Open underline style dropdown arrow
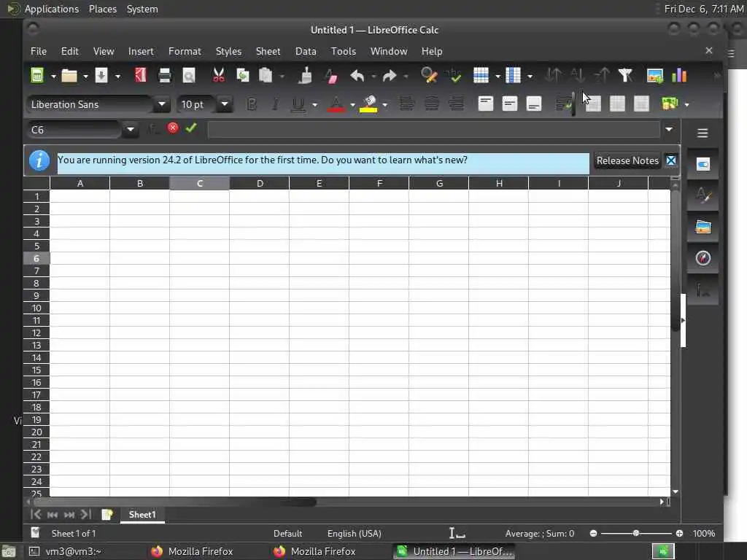 [314, 104]
